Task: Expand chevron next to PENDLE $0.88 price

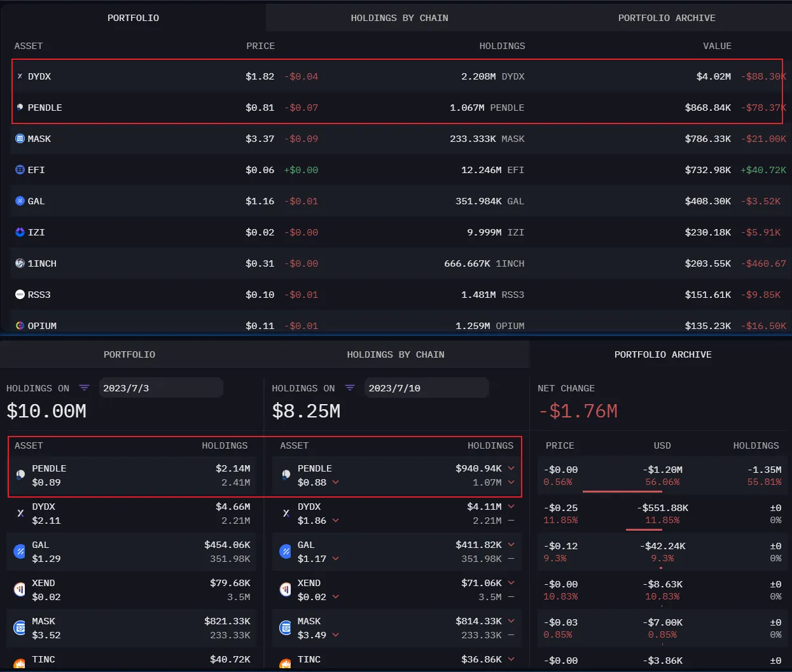Action: (335, 482)
